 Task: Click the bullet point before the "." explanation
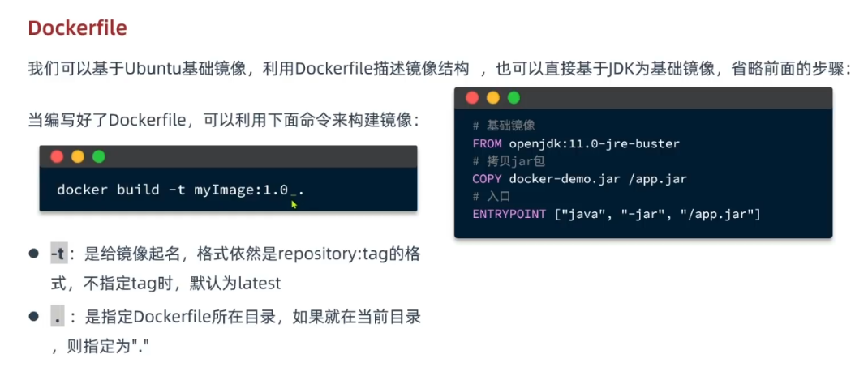pos(34,317)
